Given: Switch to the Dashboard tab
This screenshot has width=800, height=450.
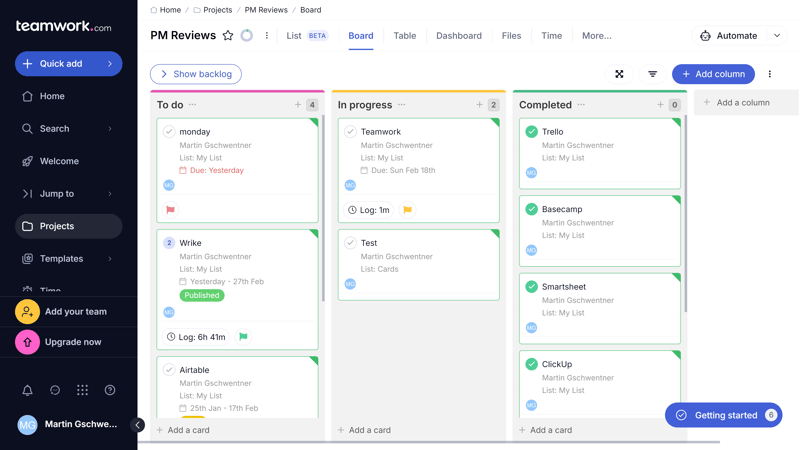Looking at the screenshot, I should (459, 36).
